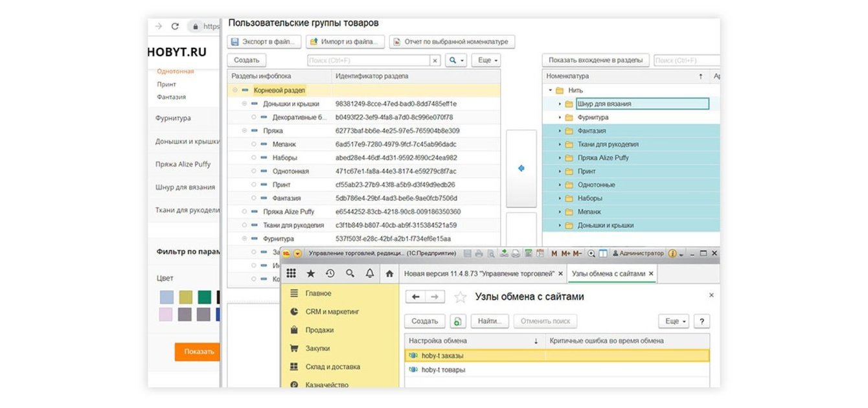Click the M+ memory button in title bar

pyautogui.click(x=566, y=253)
